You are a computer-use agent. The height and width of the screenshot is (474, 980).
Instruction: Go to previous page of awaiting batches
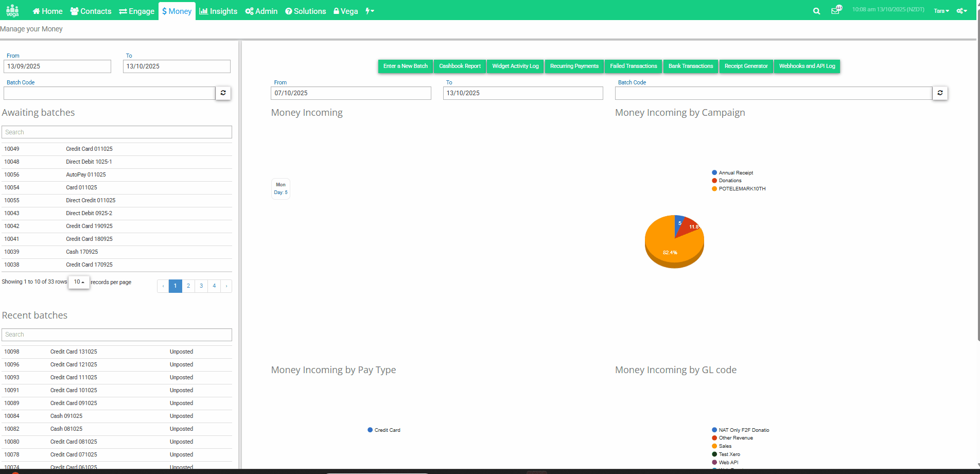tap(163, 286)
